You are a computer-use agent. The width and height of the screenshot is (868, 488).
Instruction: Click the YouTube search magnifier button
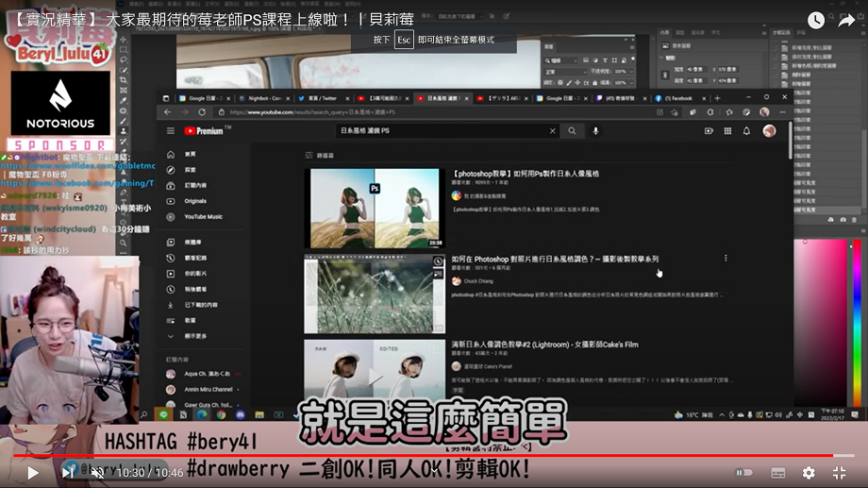tap(572, 130)
